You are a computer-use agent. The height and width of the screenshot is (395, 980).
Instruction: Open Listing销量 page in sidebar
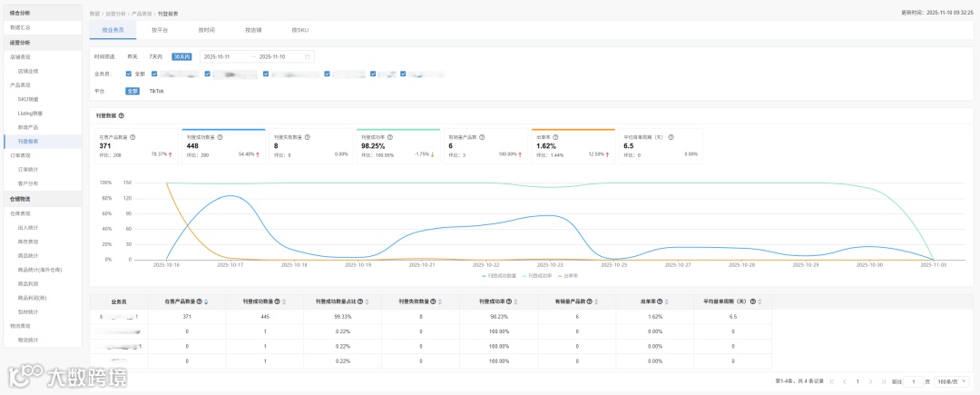coord(30,114)
